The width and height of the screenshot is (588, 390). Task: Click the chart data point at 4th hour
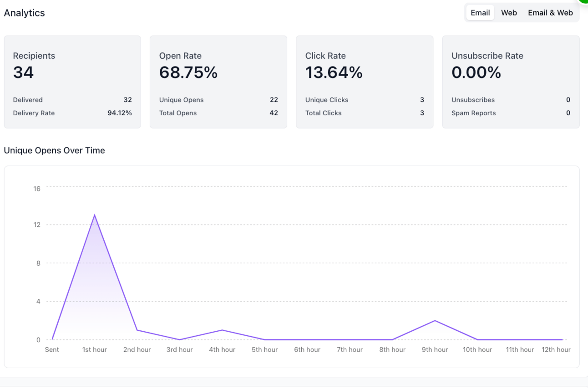pyautogui.click(x=222, y=330)
